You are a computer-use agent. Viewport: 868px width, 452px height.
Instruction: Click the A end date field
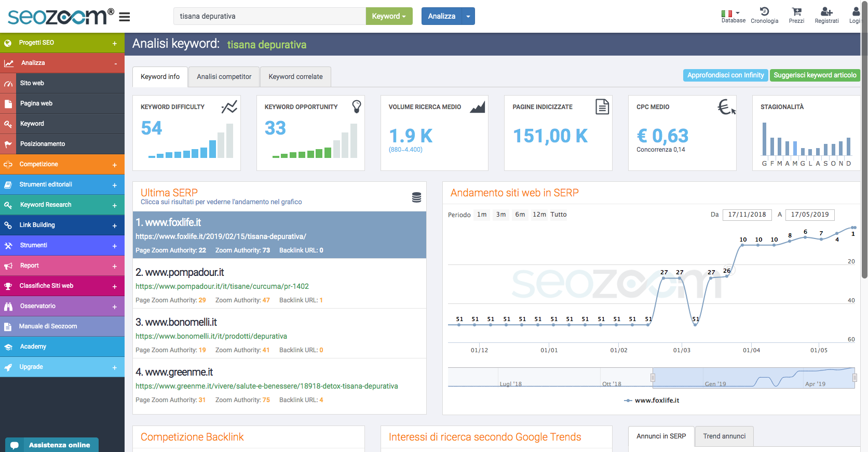coord(810,215)
